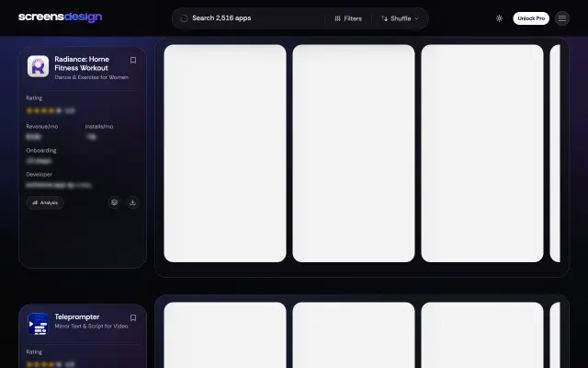
Task: Open the third Teleprompter screenshot thumbnail
Action: pyautogui.click(x=482, y=335)
